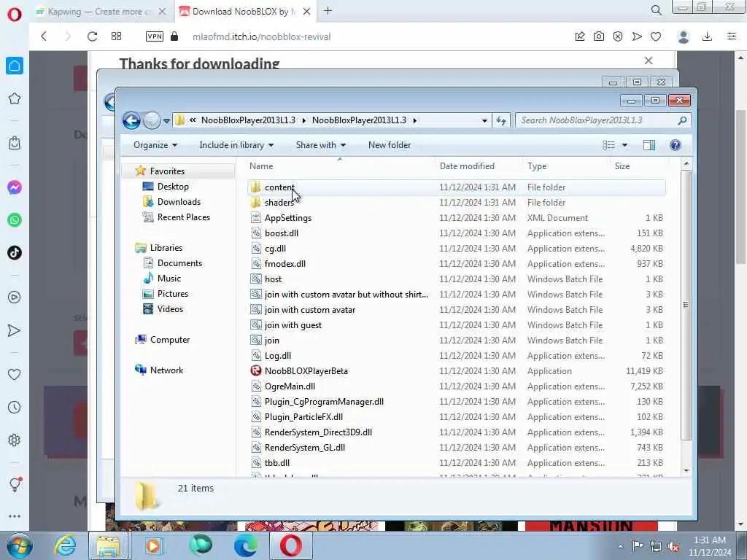Expand breadcrumb arrow after last NoobBloxPlayer2013L1.3
747x560 pixels.
(415, 120)
